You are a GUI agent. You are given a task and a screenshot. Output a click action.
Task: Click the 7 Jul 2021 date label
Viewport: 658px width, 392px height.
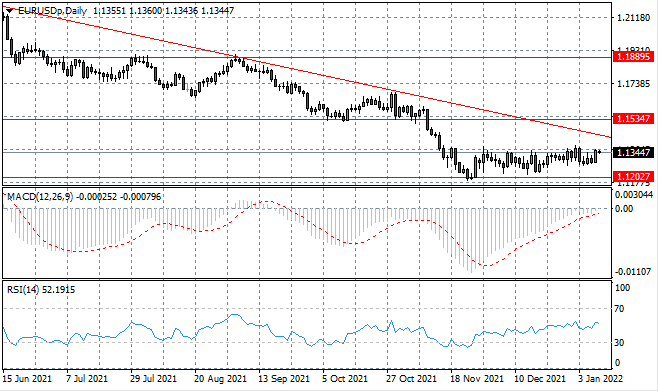[x=87, y=379]
